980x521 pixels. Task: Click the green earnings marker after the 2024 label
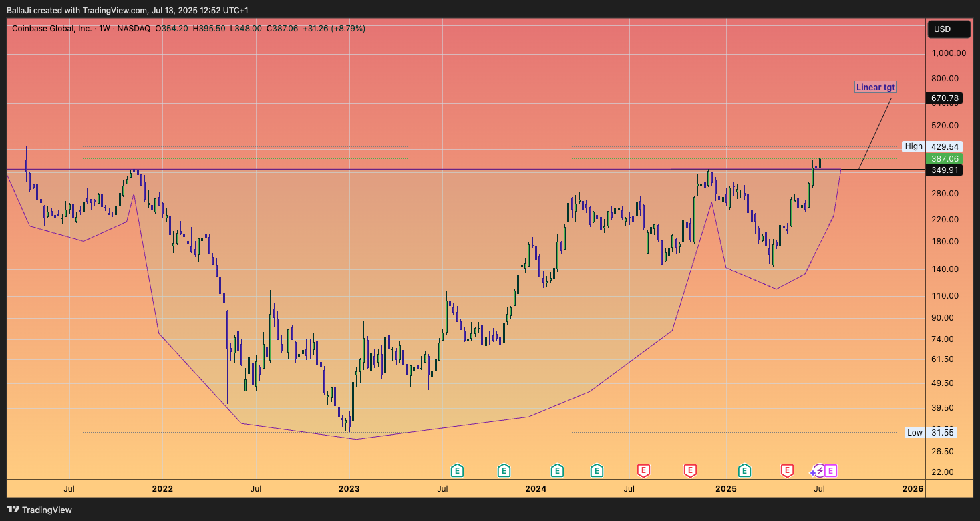(557, 471)
